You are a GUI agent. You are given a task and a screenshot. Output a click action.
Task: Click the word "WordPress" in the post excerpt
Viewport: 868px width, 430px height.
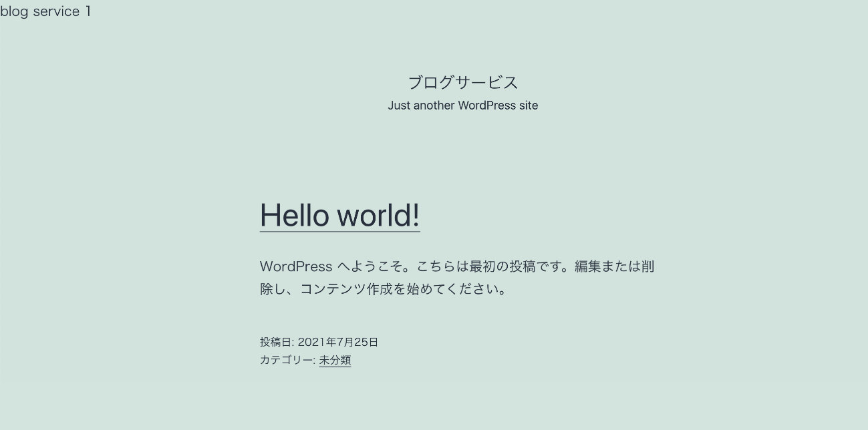tap(296, 266)
